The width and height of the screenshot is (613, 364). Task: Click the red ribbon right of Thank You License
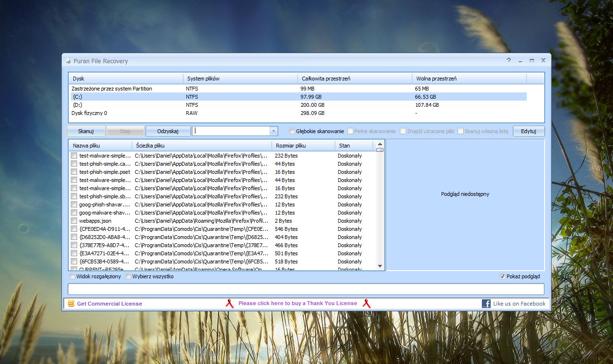(x=366, y=303)
